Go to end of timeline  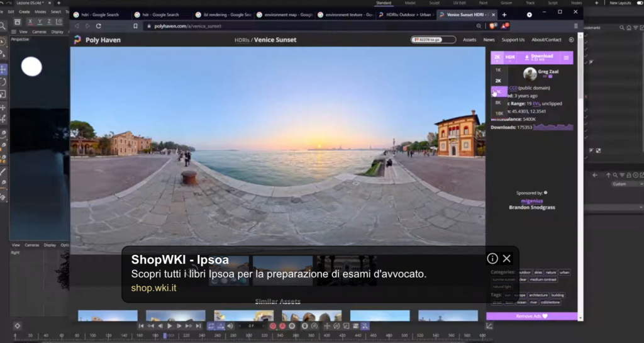198,326
